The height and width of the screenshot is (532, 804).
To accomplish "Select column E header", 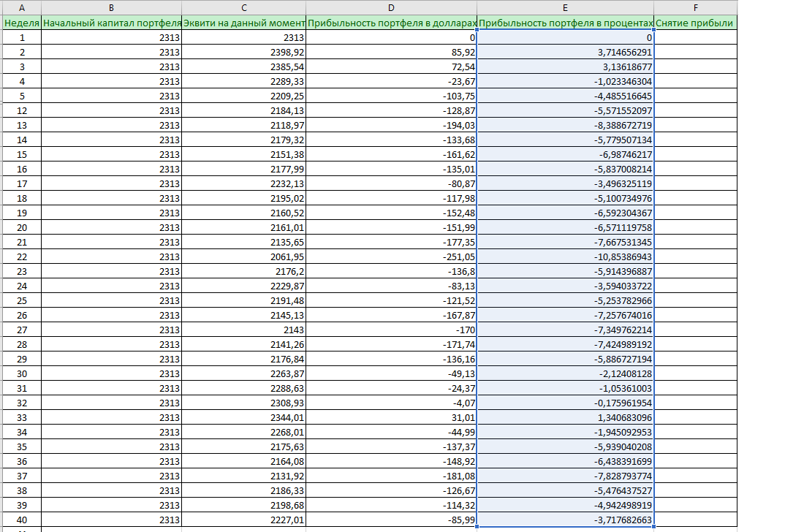I will coord(565,7).
